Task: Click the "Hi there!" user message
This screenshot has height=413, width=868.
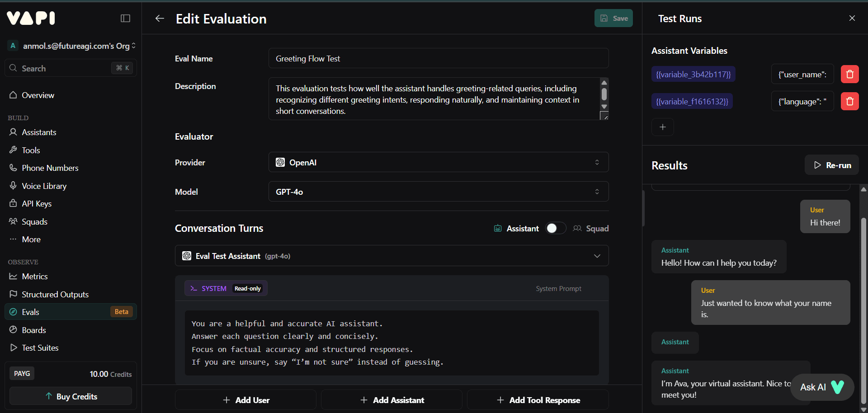Action: [825, 216]
